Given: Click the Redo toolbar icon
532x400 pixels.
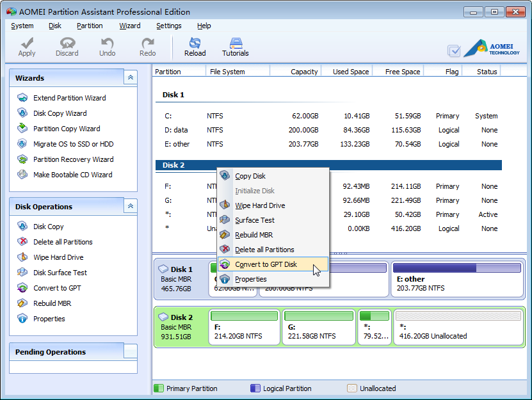Looking at the screenshot, I should 147,46.
